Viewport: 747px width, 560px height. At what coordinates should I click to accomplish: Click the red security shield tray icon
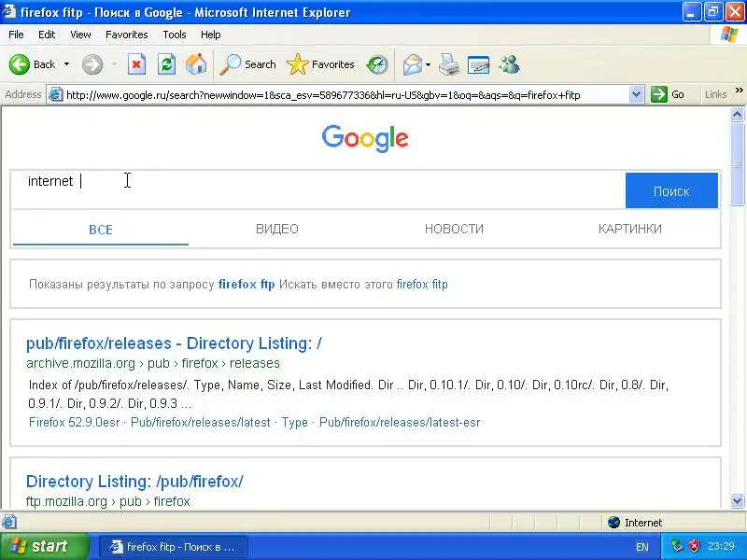(x=695, y=546)
